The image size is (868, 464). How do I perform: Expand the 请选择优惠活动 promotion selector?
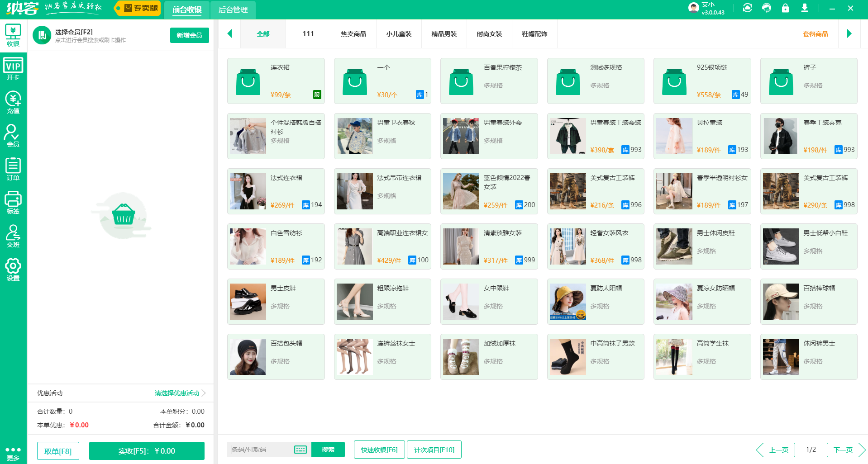pos(177,393)
